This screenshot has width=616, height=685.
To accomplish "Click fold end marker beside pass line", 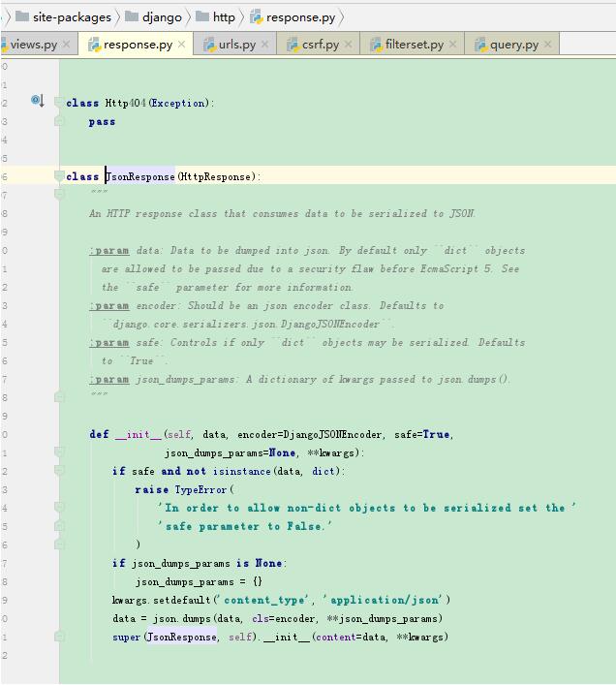I will 59,121.
